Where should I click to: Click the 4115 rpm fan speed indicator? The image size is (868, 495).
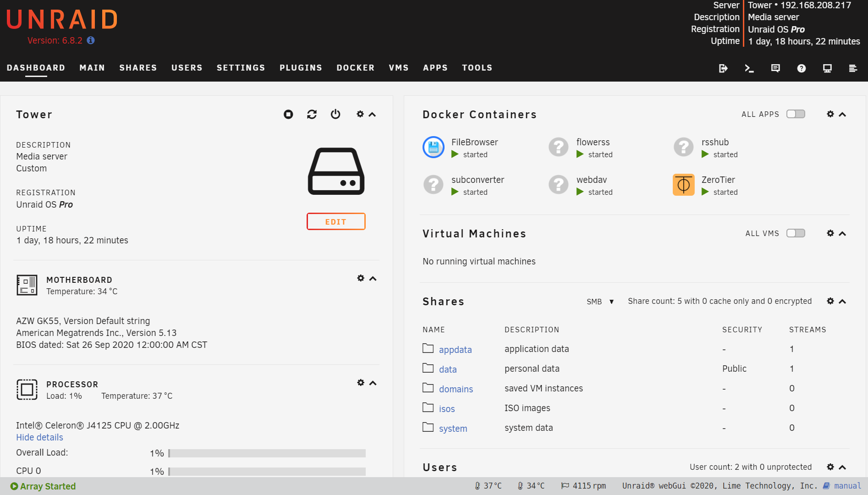583,486
